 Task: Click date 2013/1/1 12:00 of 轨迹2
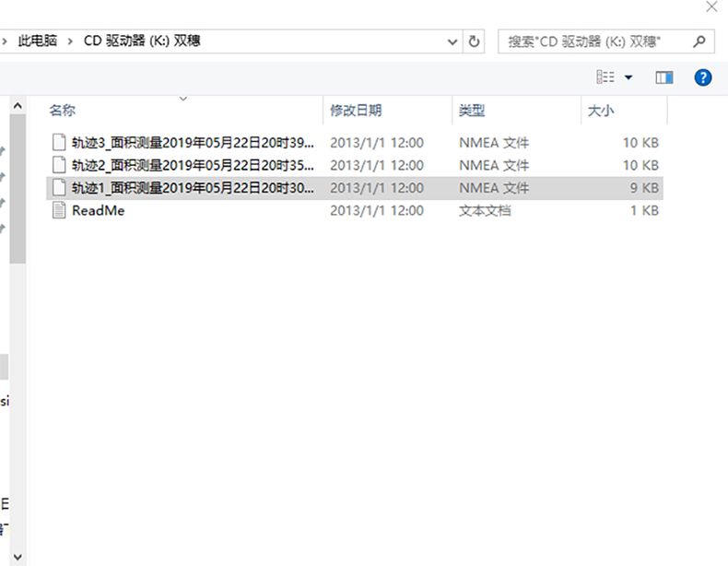[377, 165]
